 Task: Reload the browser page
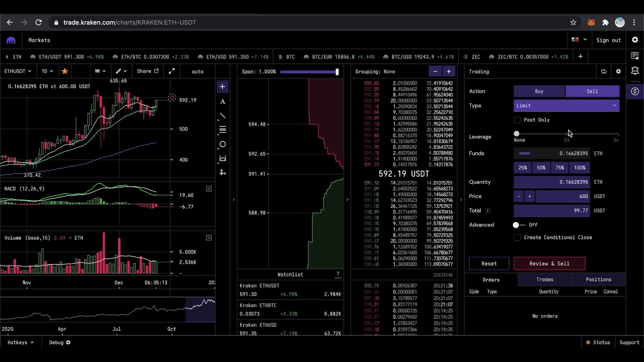click(38, 22)
